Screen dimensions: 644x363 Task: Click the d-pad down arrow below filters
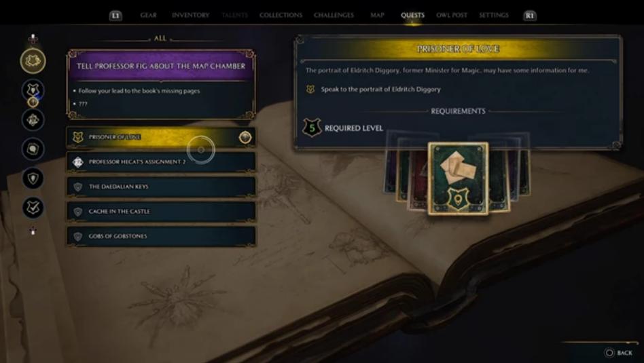[x=33, y=231]
